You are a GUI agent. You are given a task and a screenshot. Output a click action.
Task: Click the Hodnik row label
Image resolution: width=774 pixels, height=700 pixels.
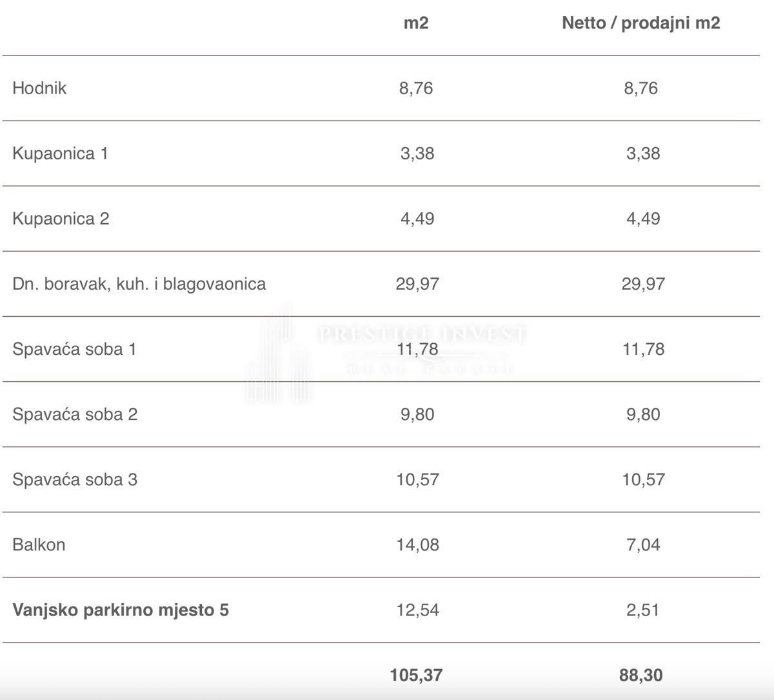pyautogui.click(x=39, y=88)
